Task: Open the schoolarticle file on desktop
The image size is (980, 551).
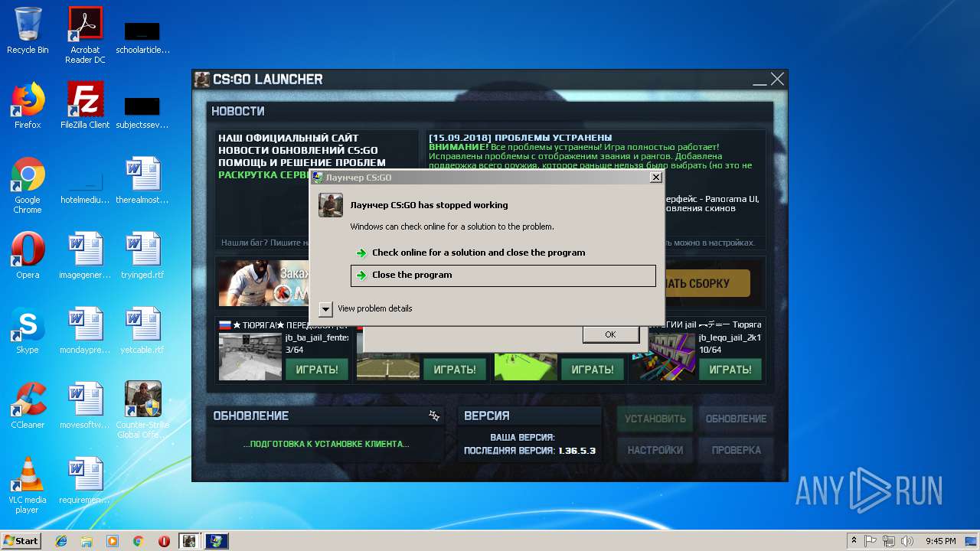Action: click(x=142, y=37)
